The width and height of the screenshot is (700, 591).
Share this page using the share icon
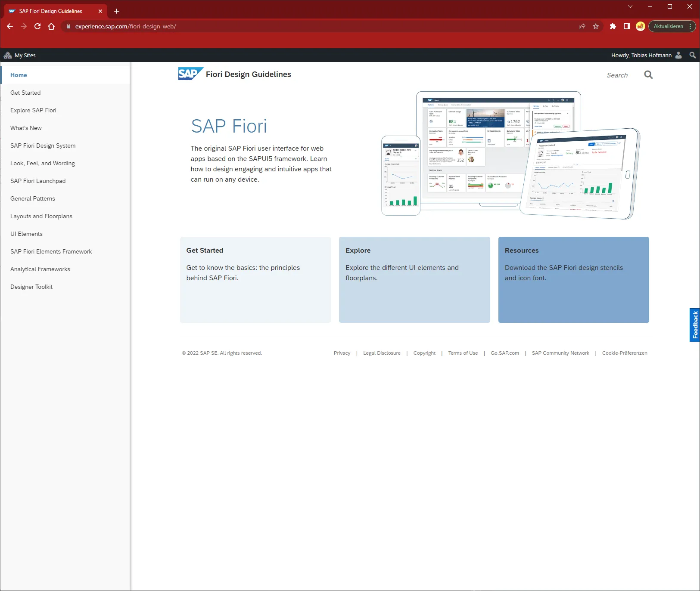(582, 26)
